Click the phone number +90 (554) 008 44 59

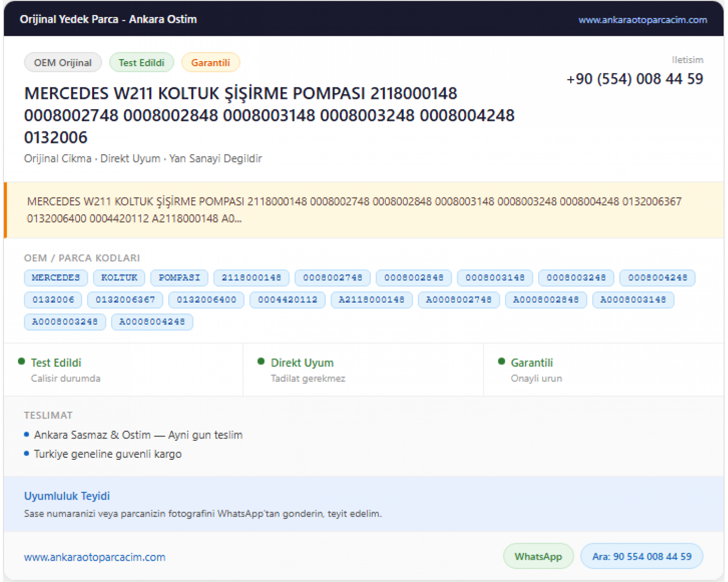(x=635, y=79)
